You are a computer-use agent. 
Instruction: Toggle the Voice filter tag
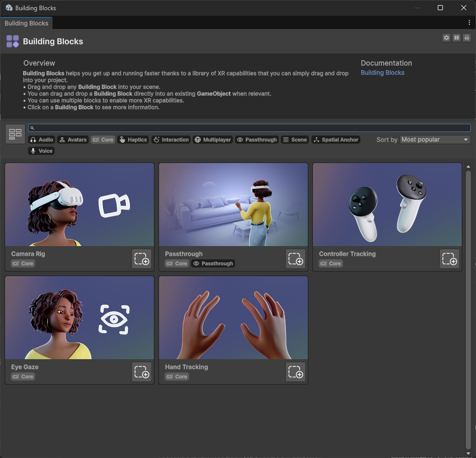click(41, 151)
